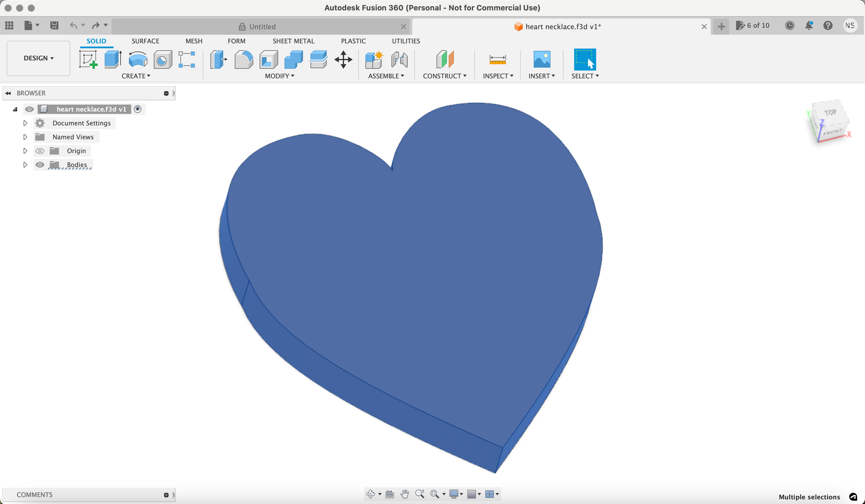Image resolution: width=865 pixels, height=504 pixels.
Task: Switch to the SHEET METAL tab
Action: click(293, 41)
